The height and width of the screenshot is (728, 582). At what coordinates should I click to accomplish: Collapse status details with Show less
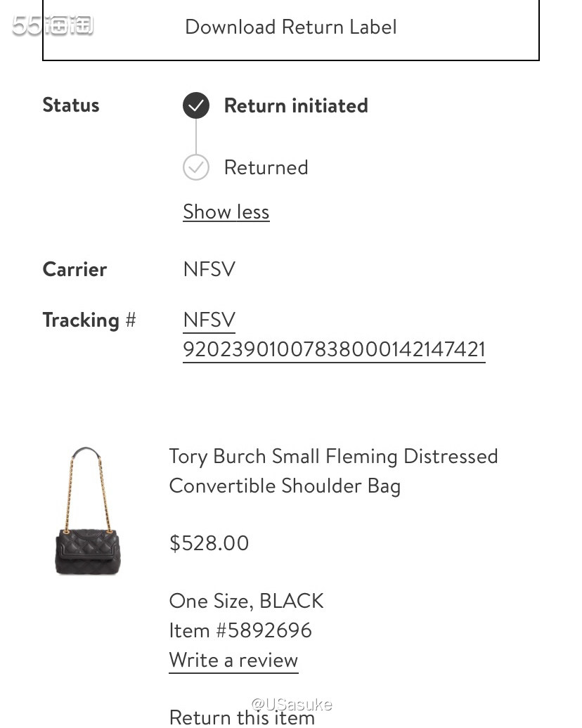(226, 212)
